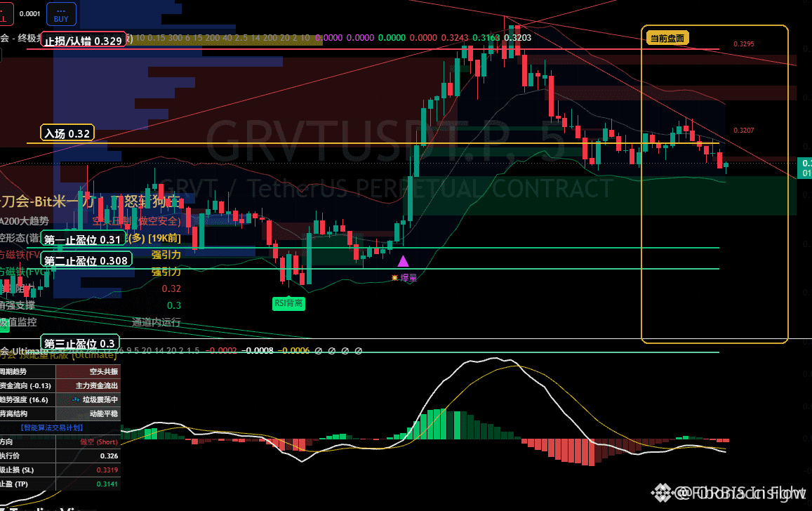
Task: Select the white -0.0008 MACD value
Action: coord(258,350)
